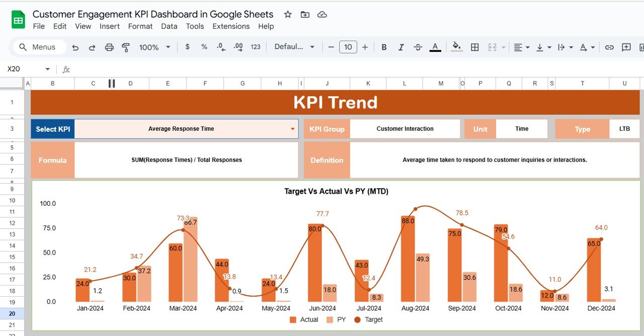Star the document title
644x336 pixels.
tap(288, 14)
